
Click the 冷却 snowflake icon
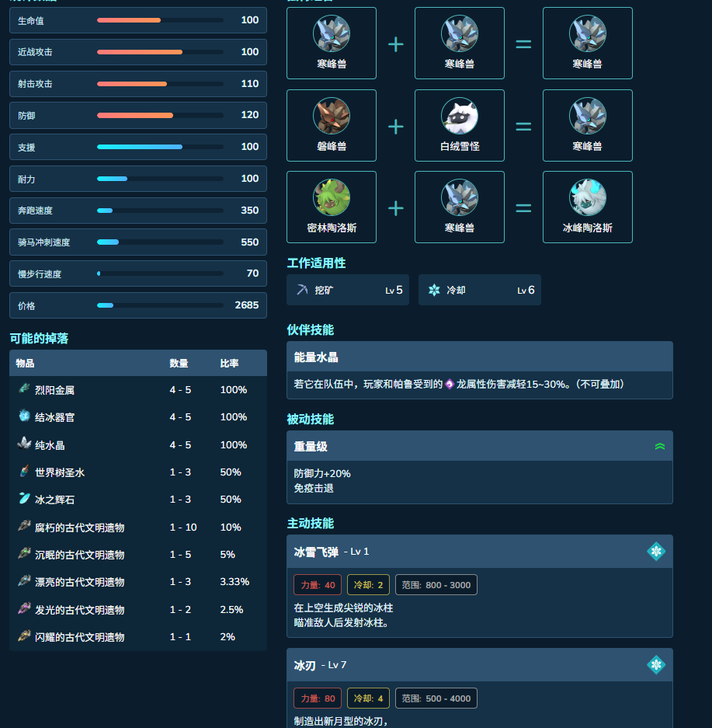[434, 290]
